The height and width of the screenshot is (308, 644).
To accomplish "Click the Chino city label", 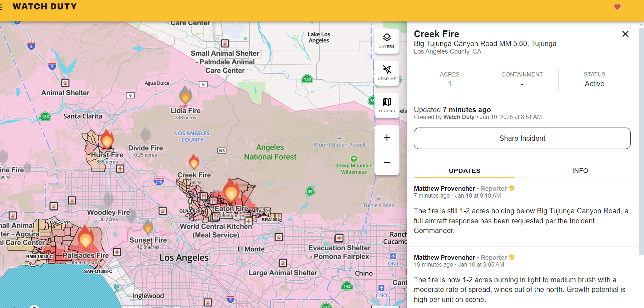I will [364, 273].
